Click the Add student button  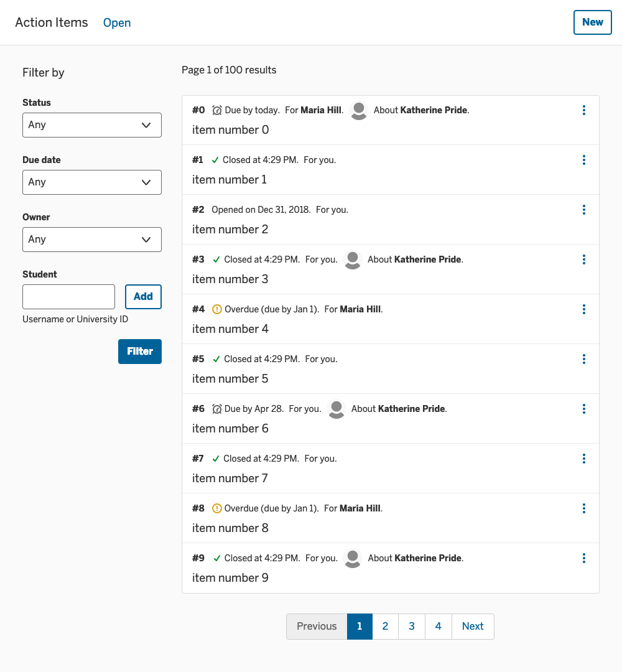(x=143, y=297)
